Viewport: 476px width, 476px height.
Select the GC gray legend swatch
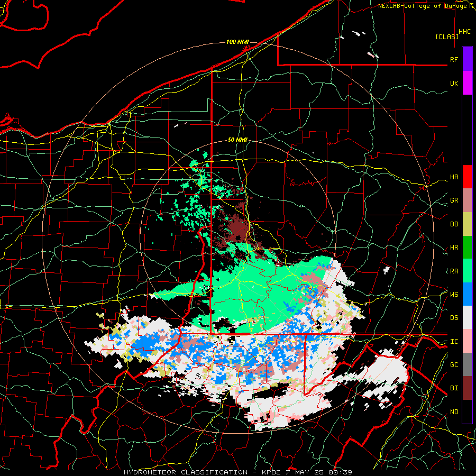(467, 364)
